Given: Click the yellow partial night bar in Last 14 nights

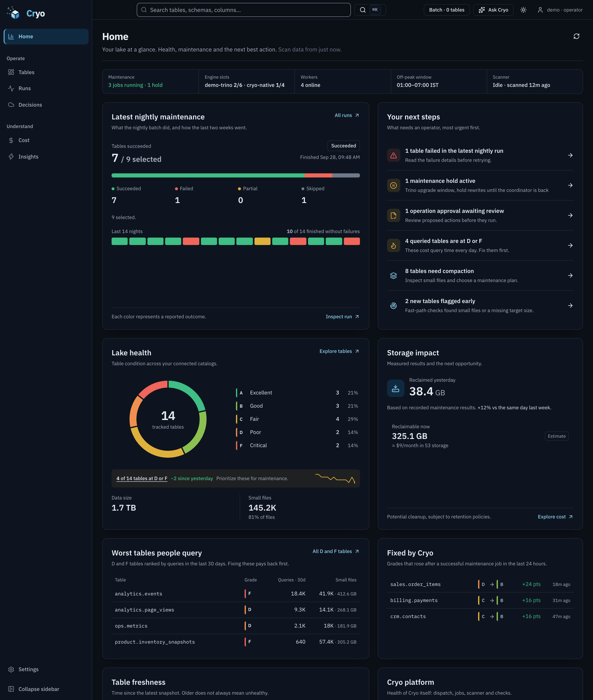Looking at the screenshot, I should tap(262, 241).
